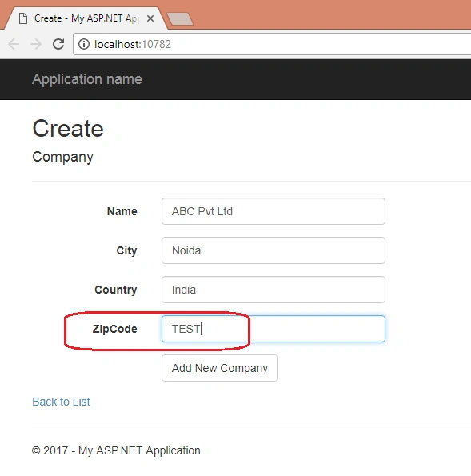The height and width of the screenshot is (476, 471).
Task: Click the browser back arrow
Action: [x=14, y=44]
